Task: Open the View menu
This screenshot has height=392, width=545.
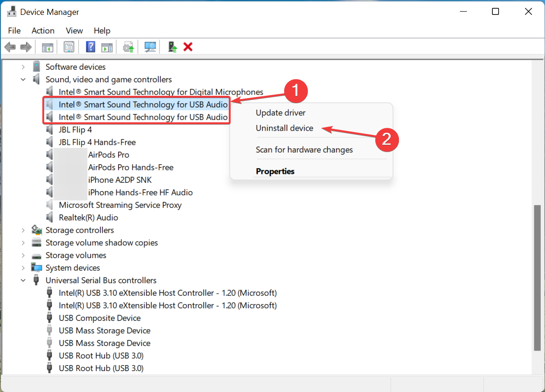Action: click(74, 31)
